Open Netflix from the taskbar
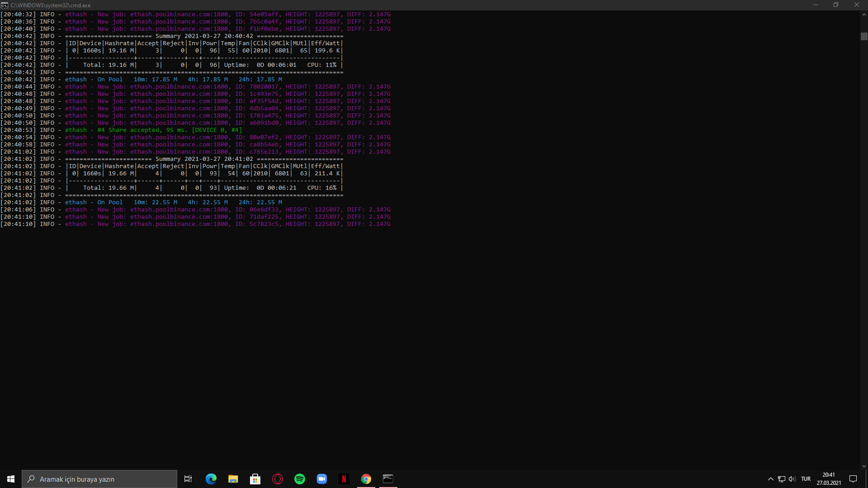The image size is (868, 488). [344, 479]
